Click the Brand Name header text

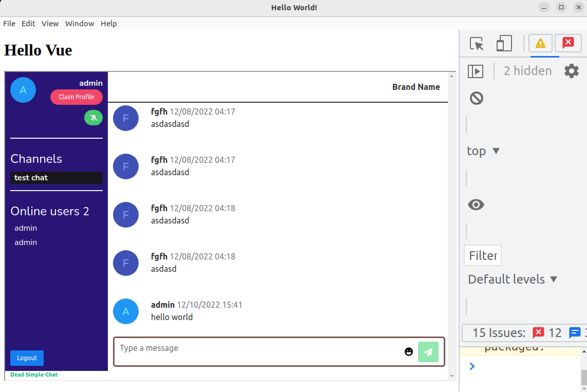(416, 87)
